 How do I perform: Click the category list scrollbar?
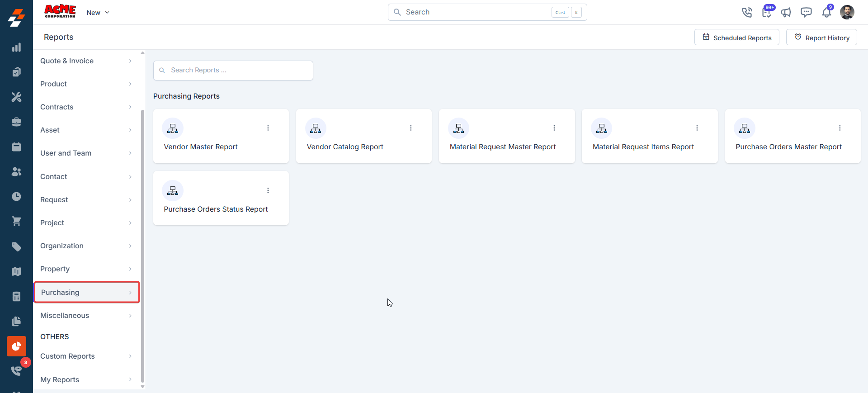[143, 246]
